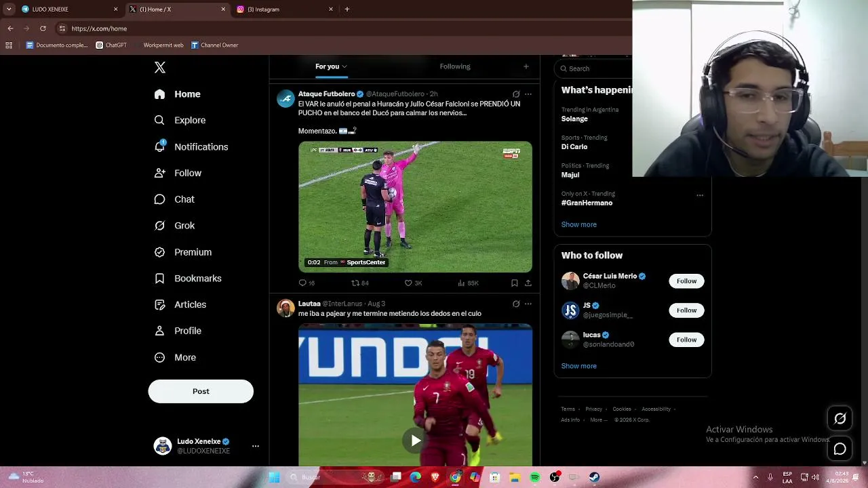The height and width of the screenshot is (488, 868).
Task: Go to Profile in the sidebar
Action: pyautogui.click(x=178, y=331)
